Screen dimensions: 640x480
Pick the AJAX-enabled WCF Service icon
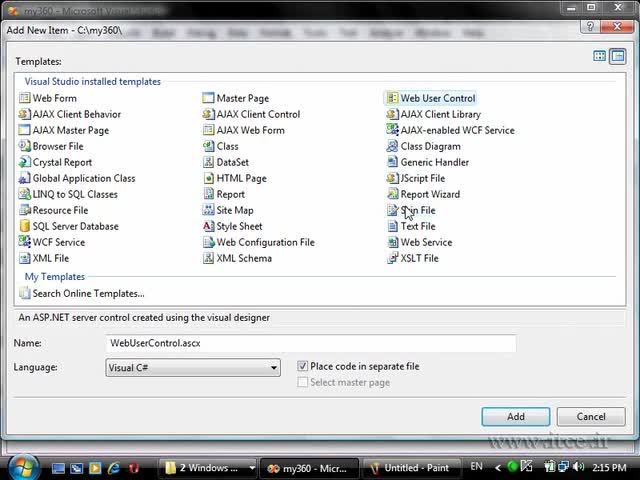point(392,130)
